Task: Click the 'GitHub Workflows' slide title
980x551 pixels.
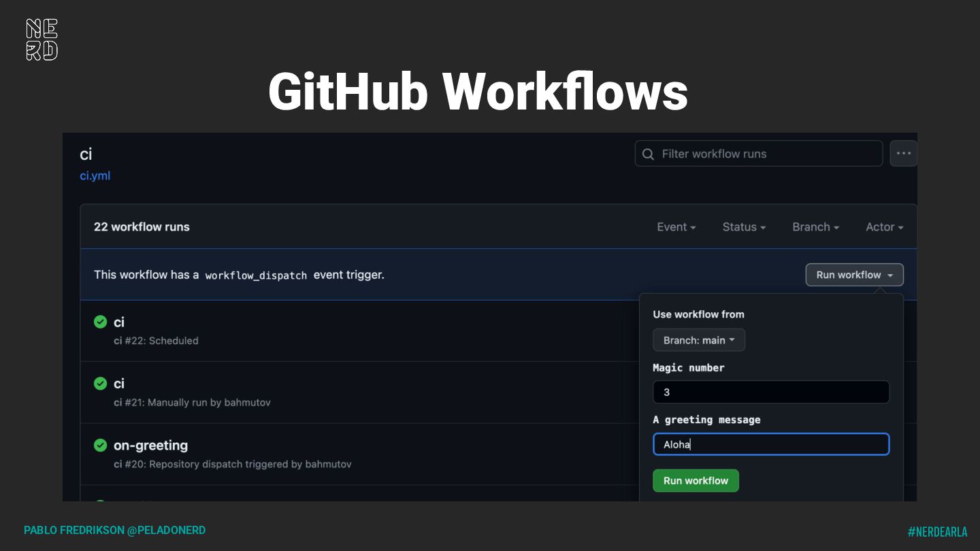Action: click(x=478, y=92)
